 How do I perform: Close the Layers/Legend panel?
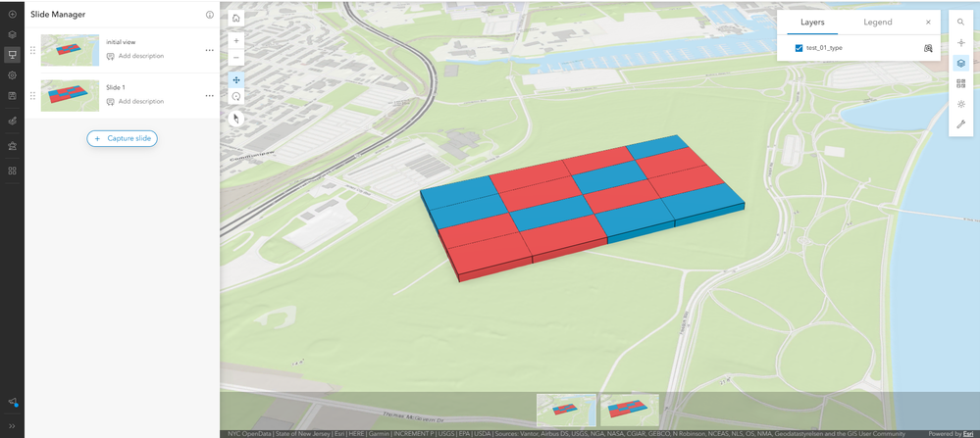(928, 23)
